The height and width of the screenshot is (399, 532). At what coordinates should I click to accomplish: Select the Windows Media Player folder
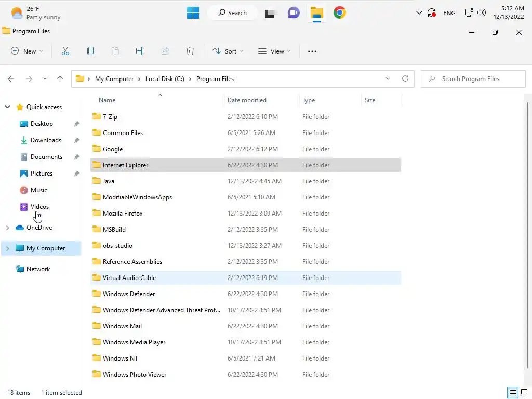(246, 342)
